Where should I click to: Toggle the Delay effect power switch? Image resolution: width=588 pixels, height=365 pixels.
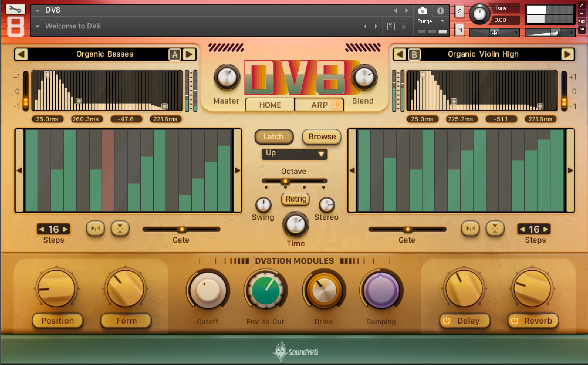(x=446, y=321)
